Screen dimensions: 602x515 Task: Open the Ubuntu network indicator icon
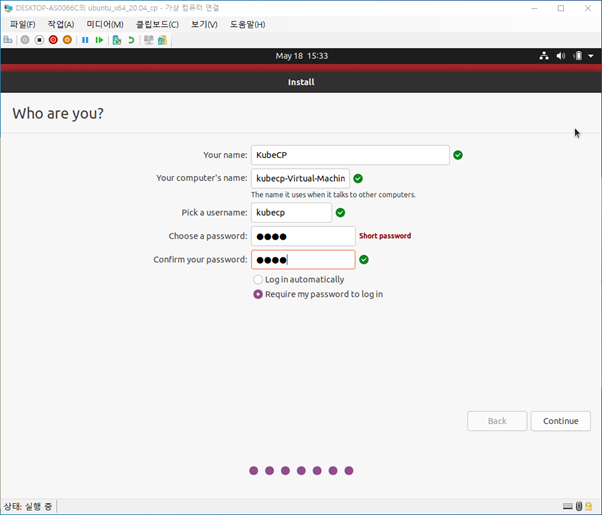[x=544, y=56]
